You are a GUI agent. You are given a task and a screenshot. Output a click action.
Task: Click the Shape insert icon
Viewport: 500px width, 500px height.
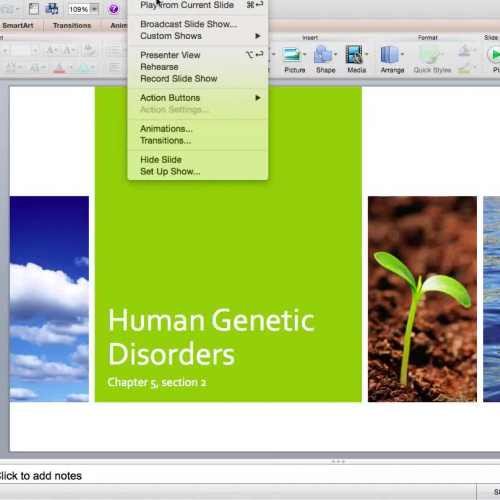click(323, 55)
